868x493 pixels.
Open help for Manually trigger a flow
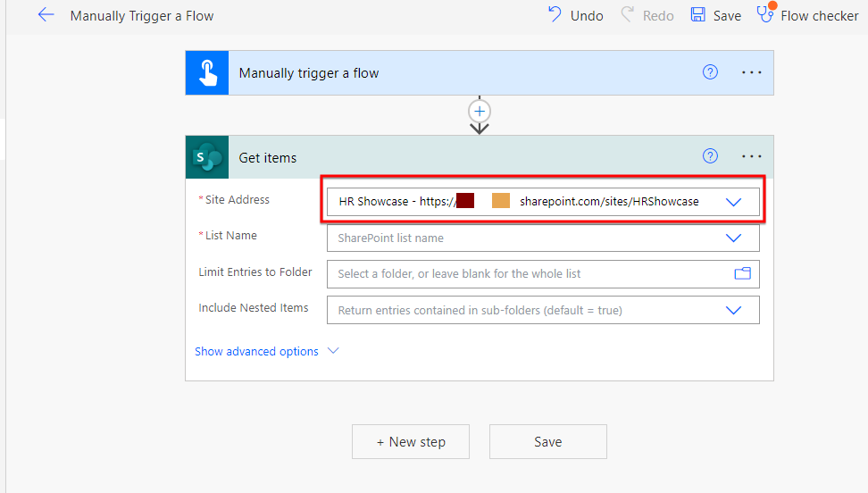pyautogui.click(x=710, y=72)
